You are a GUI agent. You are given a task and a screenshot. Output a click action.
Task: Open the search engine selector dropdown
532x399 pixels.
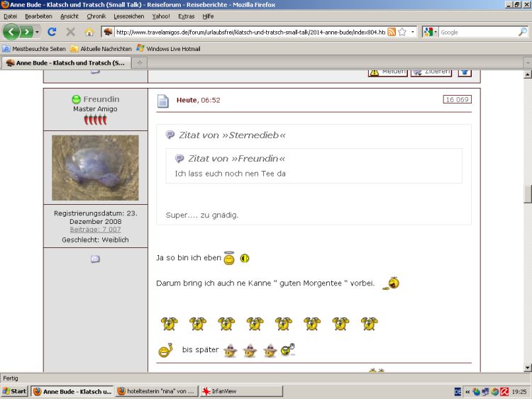[430, 32]
